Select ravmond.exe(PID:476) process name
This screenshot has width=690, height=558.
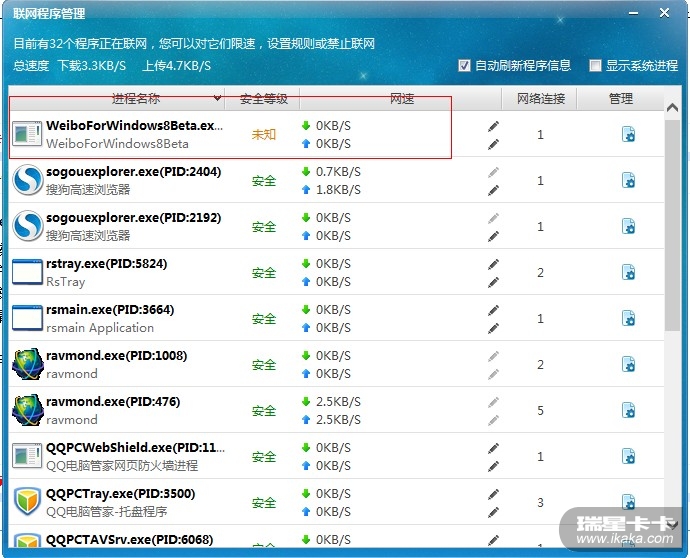pyautogui.click(x=113, y=402)
